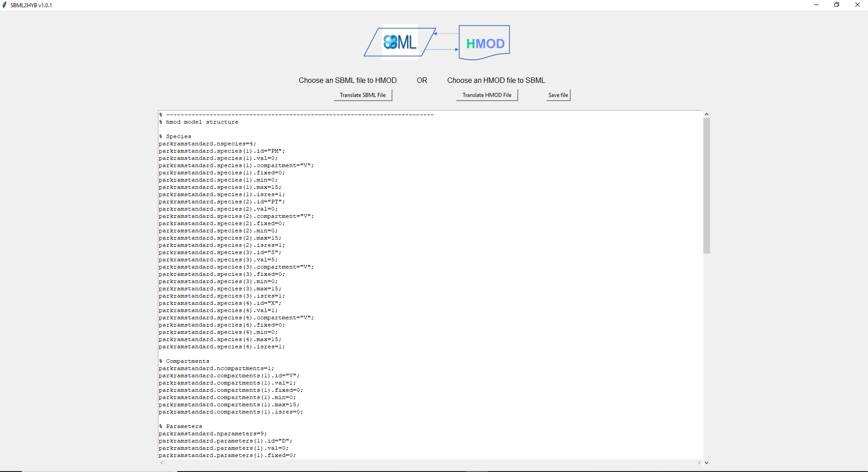Click the HMOD document logo
Viewport: 868px width, 472px height.
click(x=484, y=43)
